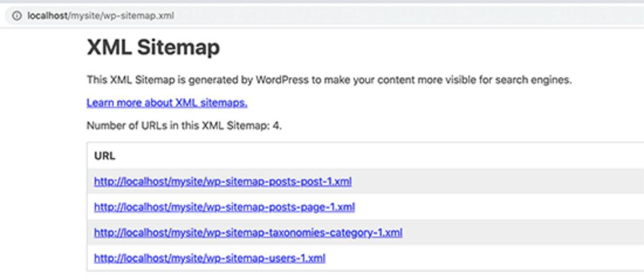Open the wp-sitemap-users-1.xml link
Image resolution: width=644 pixels, height=280 pixels.
click(x=210, y=258)
